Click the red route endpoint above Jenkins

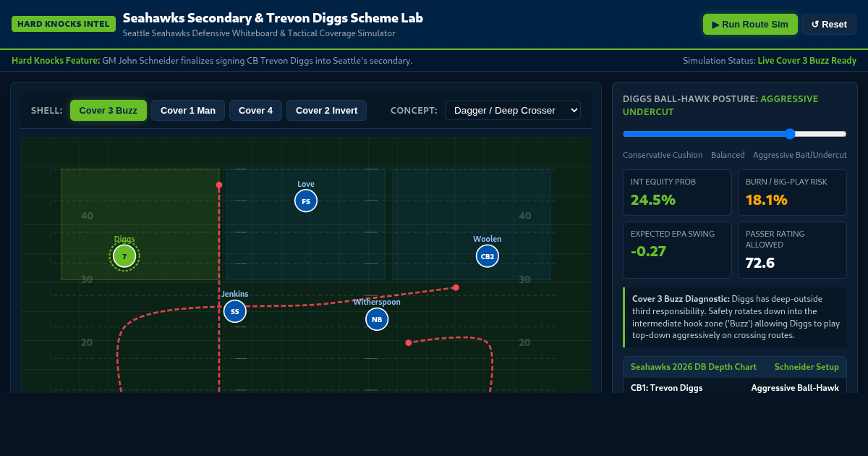click(219, 185)
